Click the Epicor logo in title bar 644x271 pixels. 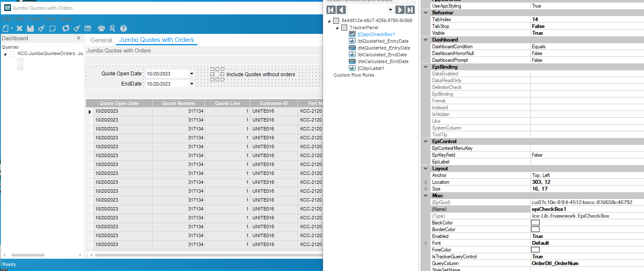[x=7, y=8]
